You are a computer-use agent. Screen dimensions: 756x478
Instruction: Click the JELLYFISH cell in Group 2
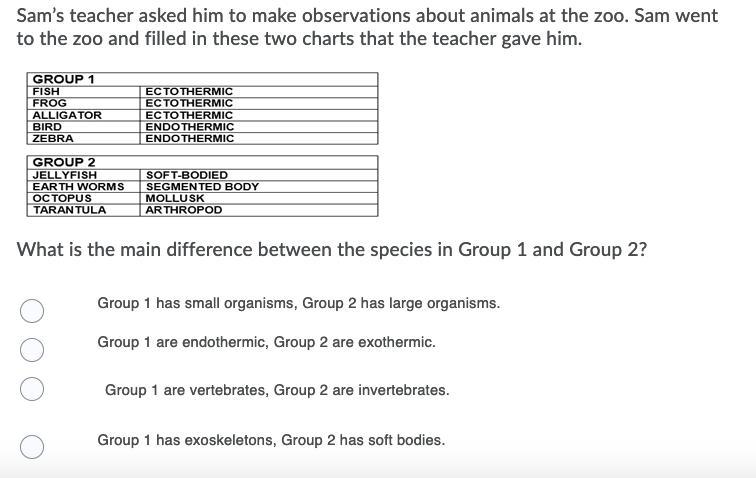[83, 175]
